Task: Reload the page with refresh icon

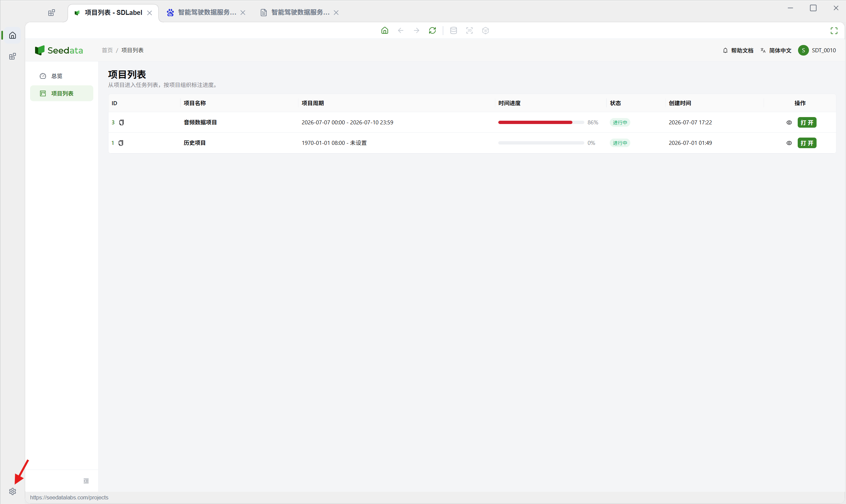Action: coord(432,30)
